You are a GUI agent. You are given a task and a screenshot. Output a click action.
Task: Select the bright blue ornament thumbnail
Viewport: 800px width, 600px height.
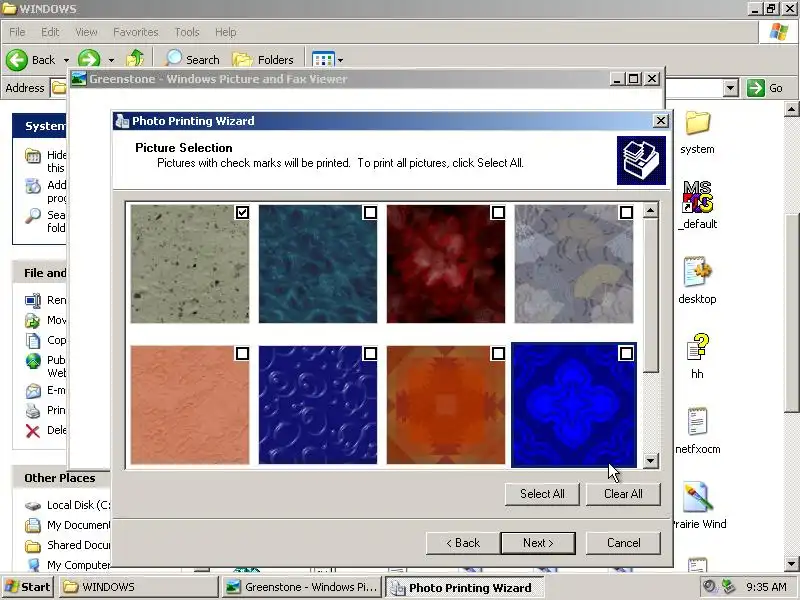point(574,405)
